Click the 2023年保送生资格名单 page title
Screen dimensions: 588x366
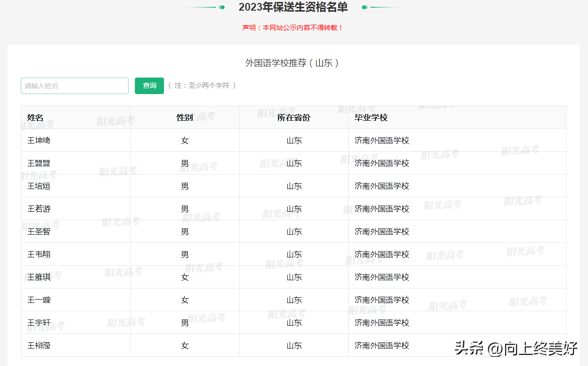tap(293, 7)
